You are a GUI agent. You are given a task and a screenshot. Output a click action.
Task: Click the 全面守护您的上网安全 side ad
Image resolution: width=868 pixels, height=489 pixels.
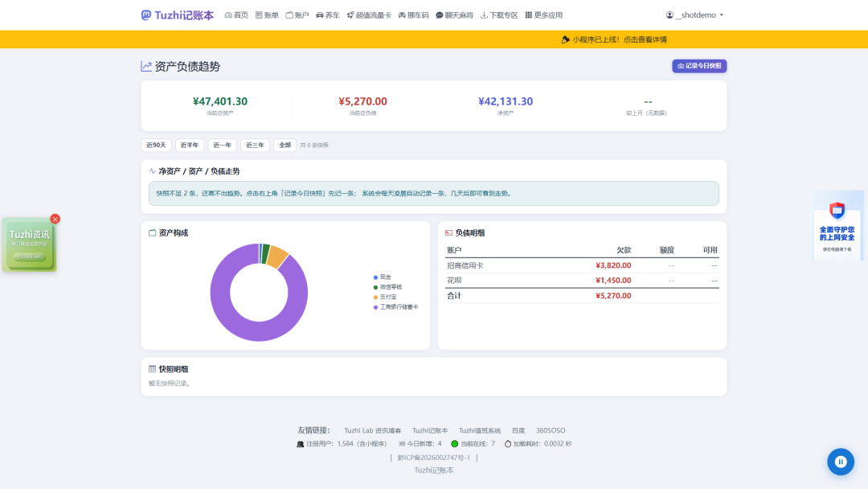(837, 226)
